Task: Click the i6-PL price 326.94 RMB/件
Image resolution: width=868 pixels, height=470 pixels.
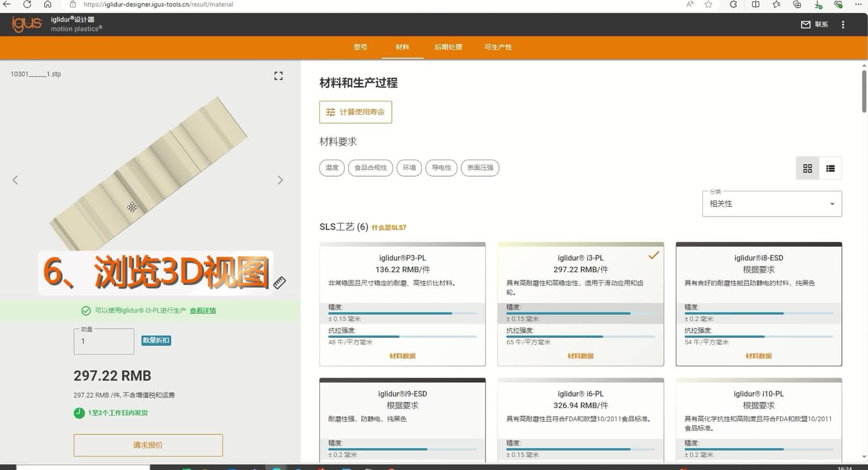Action: pos(580,405)
